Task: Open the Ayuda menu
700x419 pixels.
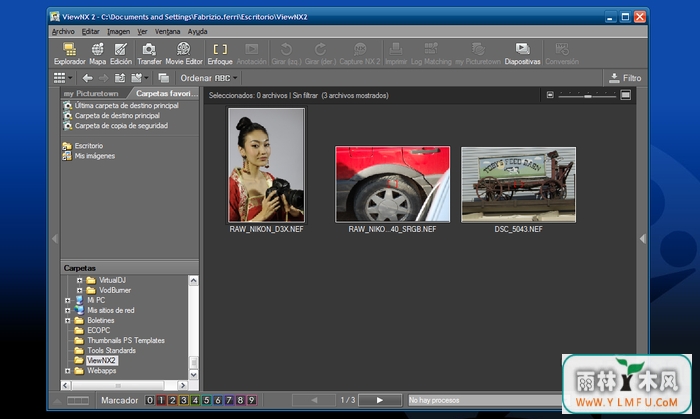Action: tap(197, 32)
